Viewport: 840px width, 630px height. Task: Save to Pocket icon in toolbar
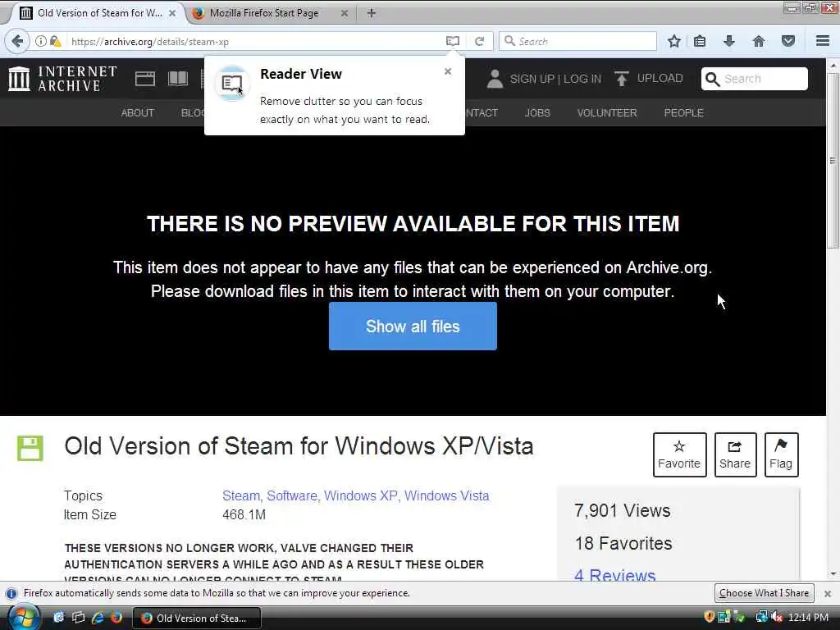point(788,41)
